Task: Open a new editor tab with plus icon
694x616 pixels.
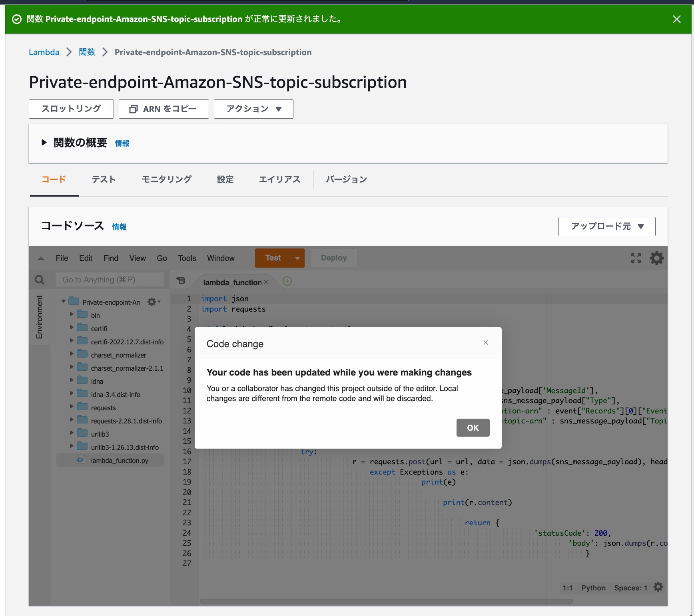Action: [287, 281]
